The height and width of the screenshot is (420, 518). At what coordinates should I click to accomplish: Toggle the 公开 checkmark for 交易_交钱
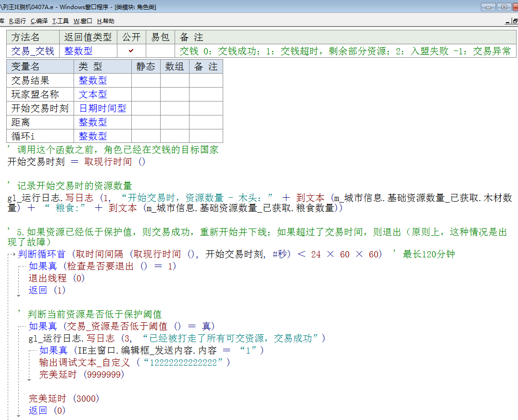131,51
